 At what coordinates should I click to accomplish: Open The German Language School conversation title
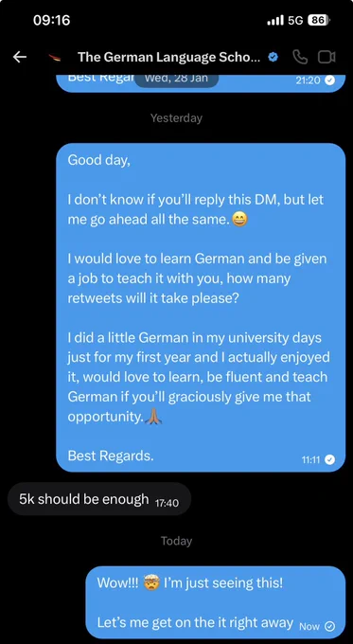(168, 57)
